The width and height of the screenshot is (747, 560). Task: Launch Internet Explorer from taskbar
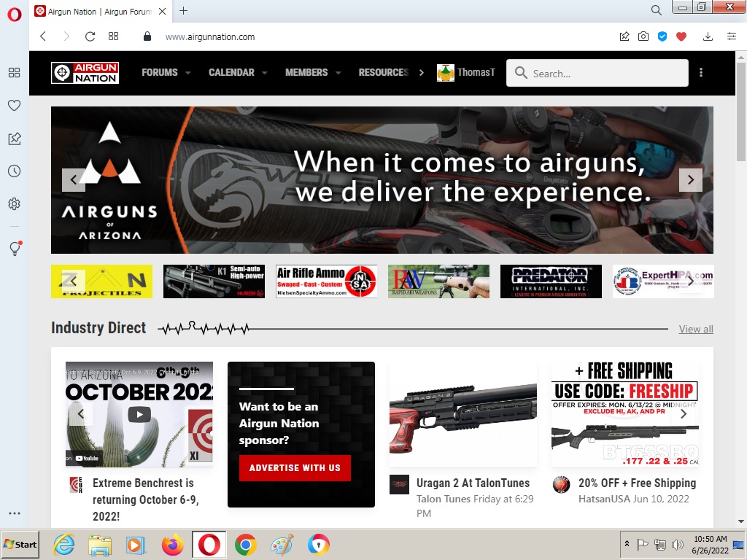pyautogui.click(x=63, y=544)
